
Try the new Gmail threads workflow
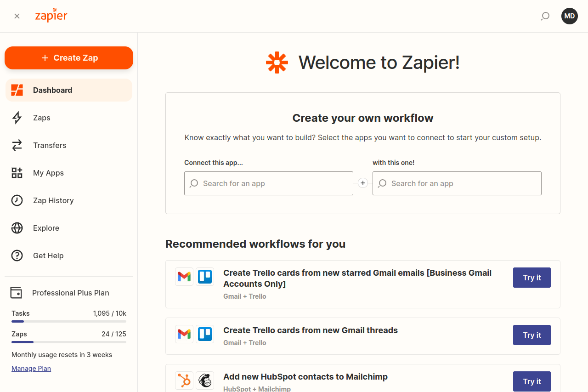(532, 335)
